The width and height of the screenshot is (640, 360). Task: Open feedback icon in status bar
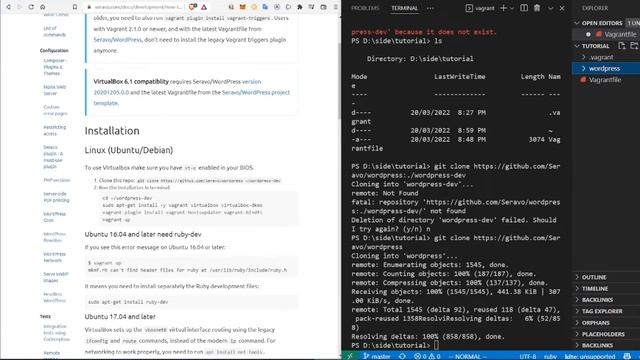627,356
